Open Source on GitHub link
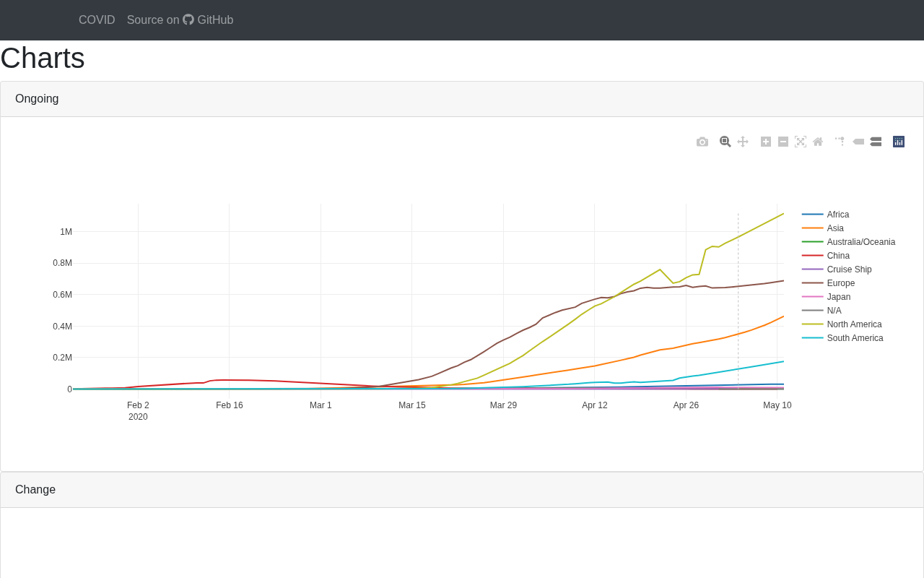Image resolution: width=924 pixels, height=578 pixels. point(180,20)
